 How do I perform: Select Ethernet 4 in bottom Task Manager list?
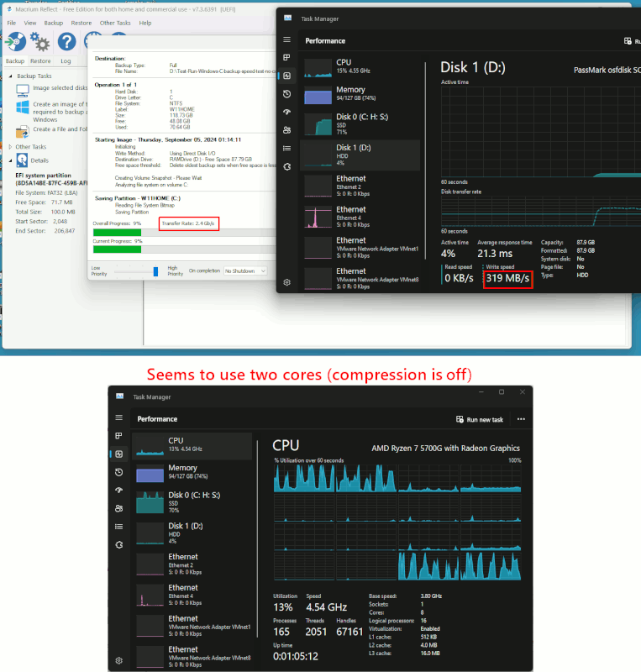pyautogui.click(x=192, y=595)
